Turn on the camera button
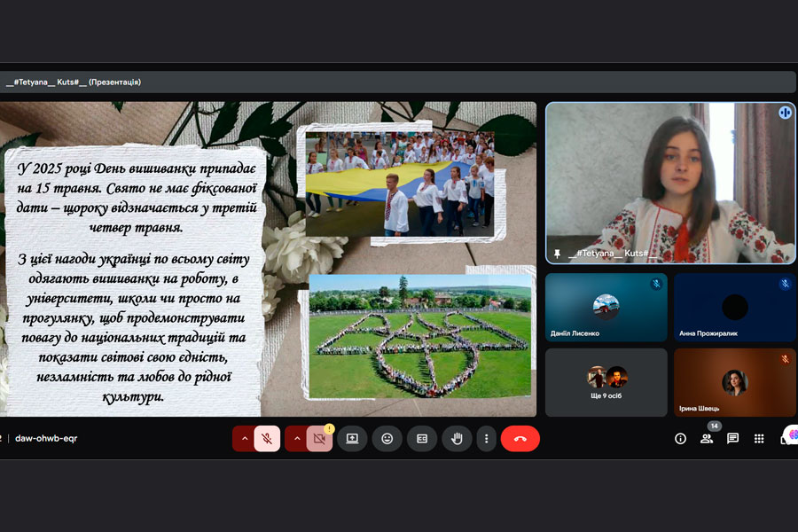Screen dimensions: 798x532 pos(319,439)
